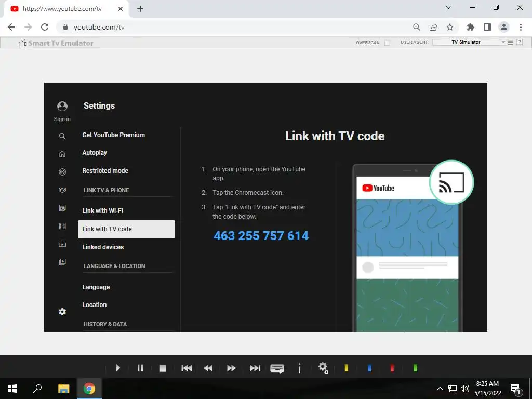Open Chrome extensions puzzle icon
The height and width of the screenshot is (399, 532).
[x=470, y=27]
